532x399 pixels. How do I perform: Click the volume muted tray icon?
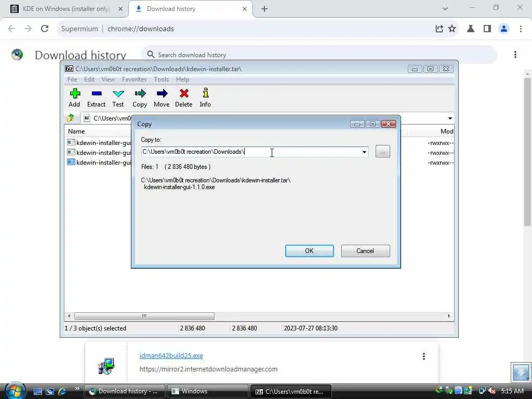(x=491, y=391)
